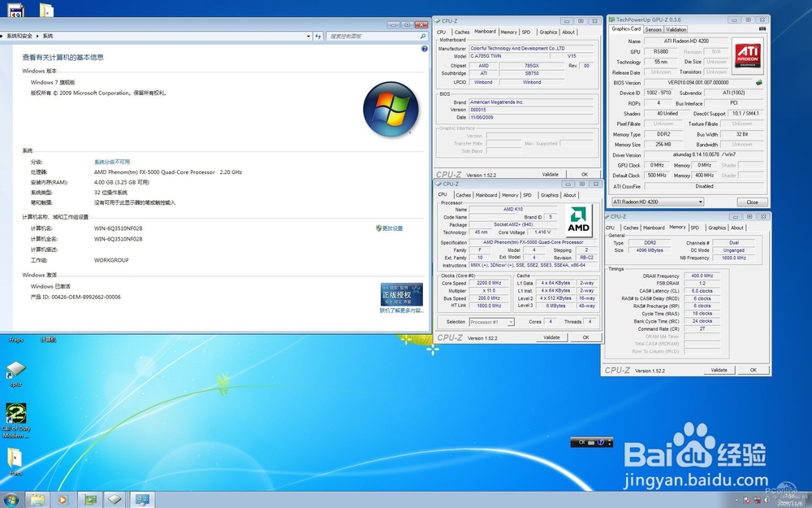Image resolution: width=812 pixels, height=508 pixels.
Task: Open Caches tab in the top CPU-Z Mainboard window
Action: pos(461,33)
